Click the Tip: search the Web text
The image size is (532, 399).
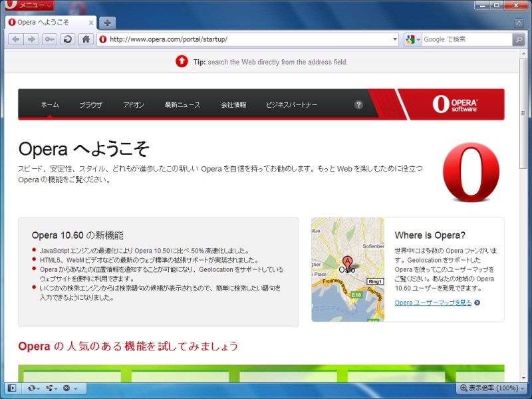click(271, 62)
